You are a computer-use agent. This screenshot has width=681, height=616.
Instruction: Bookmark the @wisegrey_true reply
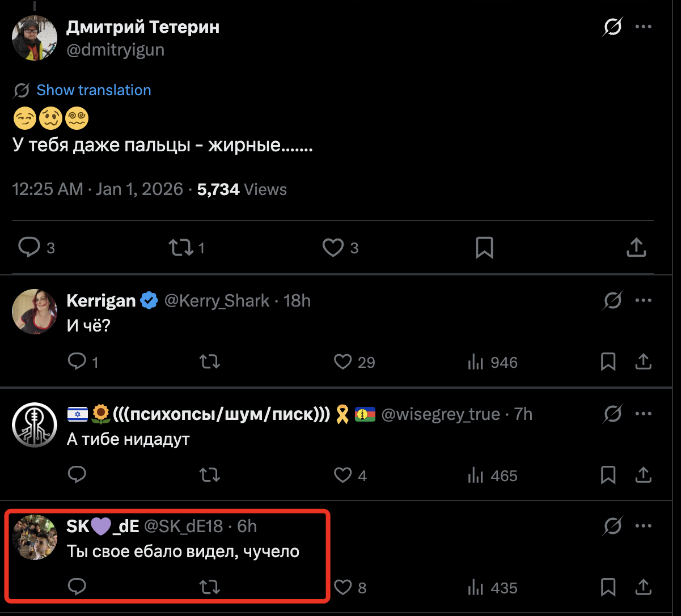pyautogui.click(x=608, y=475)
